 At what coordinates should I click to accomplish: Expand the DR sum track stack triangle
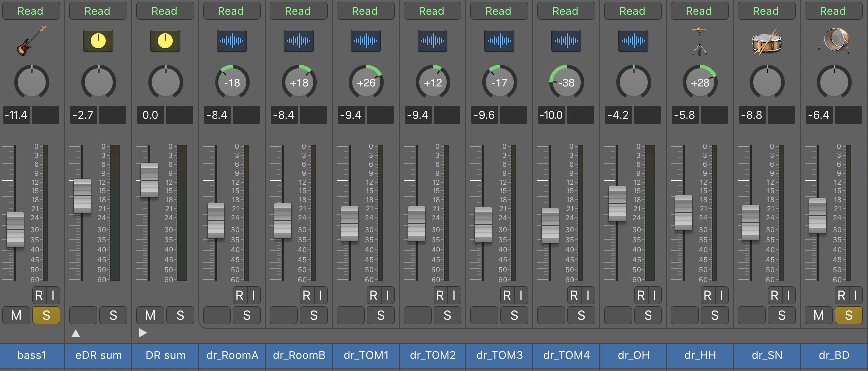coord(143,333)
